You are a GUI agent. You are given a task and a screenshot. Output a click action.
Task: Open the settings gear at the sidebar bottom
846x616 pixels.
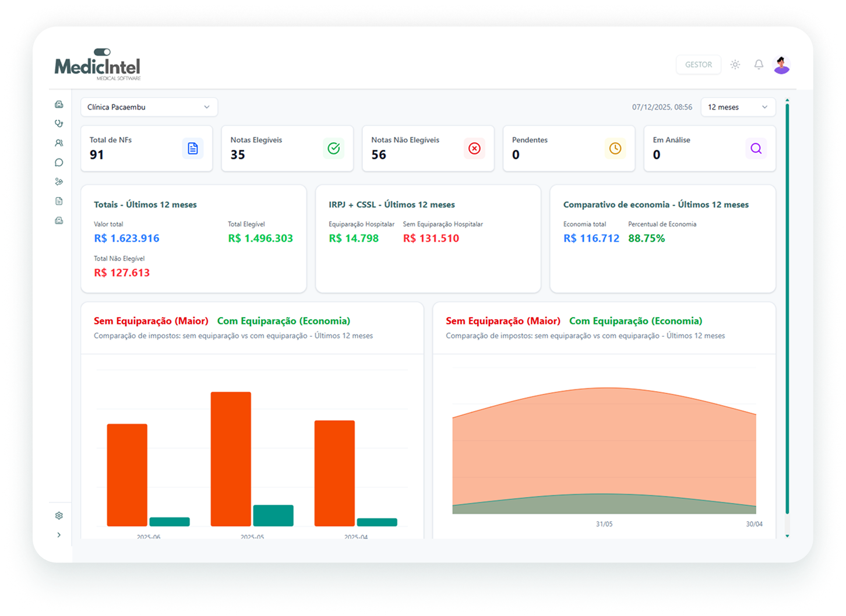(58, 515)
